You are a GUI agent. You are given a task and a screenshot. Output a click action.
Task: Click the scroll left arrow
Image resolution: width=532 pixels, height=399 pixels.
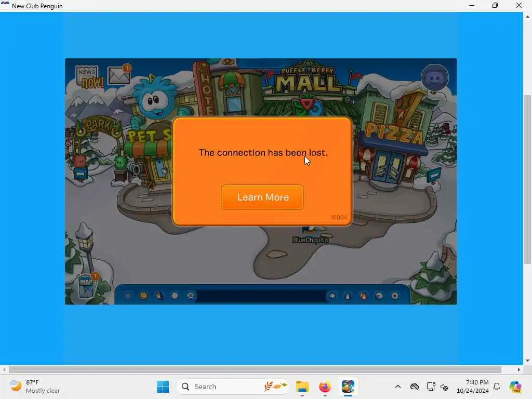[4, 369]
